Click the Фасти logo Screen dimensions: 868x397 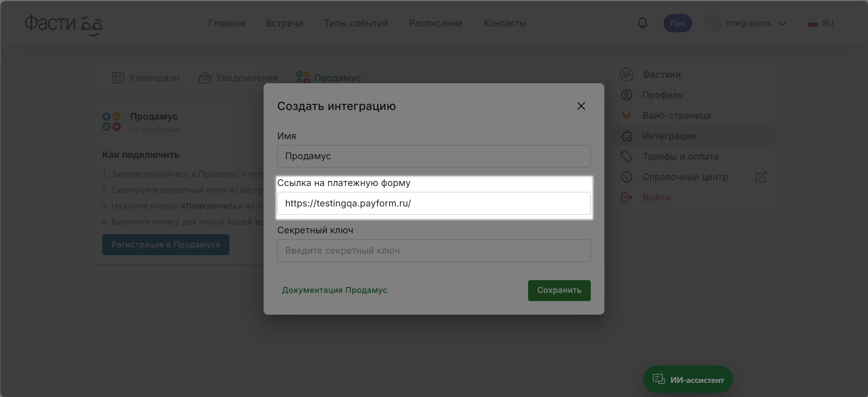(x=63, y=24)
